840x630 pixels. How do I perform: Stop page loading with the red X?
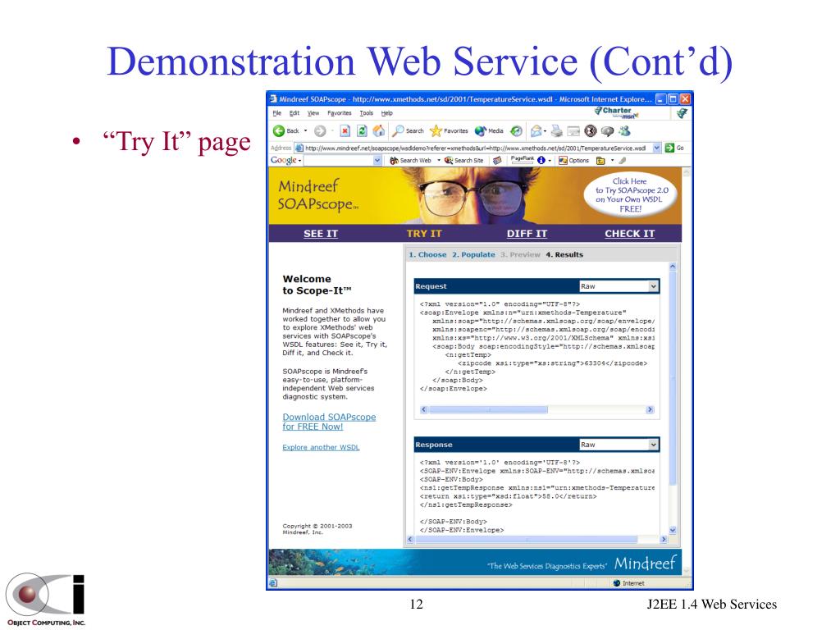pos(345,130)
